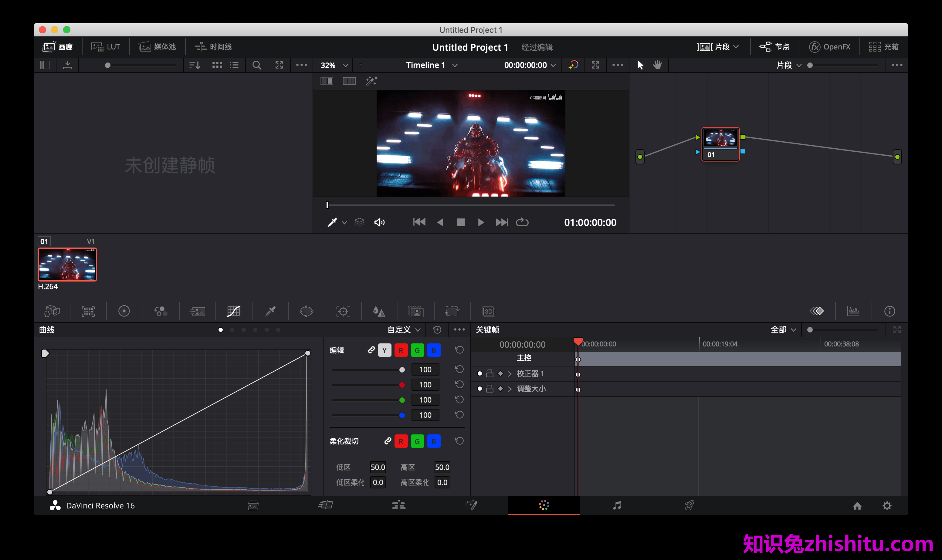Screen dimensions: 942x560
Task: Toggle split screen view icon
Action: click(x=349, y=81)
